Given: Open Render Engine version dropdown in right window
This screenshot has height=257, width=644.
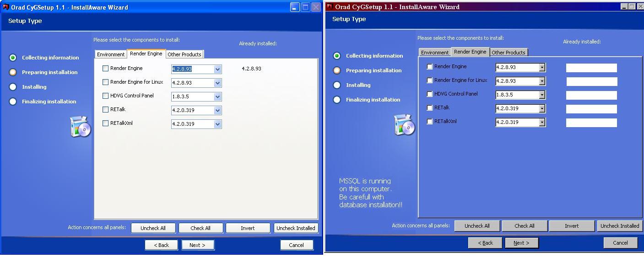Looking at the screenshot, I should coord(542,67).
